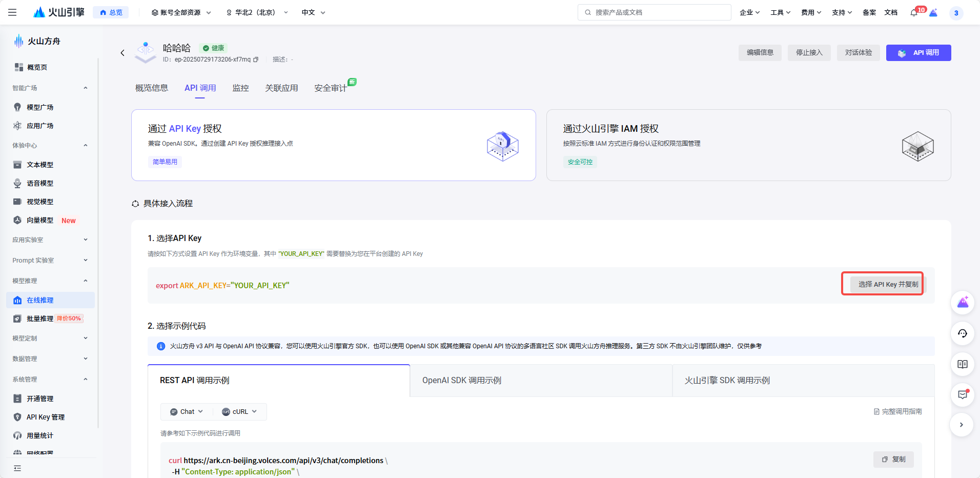
Task: Open the 华北2 (北京) region dropdown
Action: [257, 12]
